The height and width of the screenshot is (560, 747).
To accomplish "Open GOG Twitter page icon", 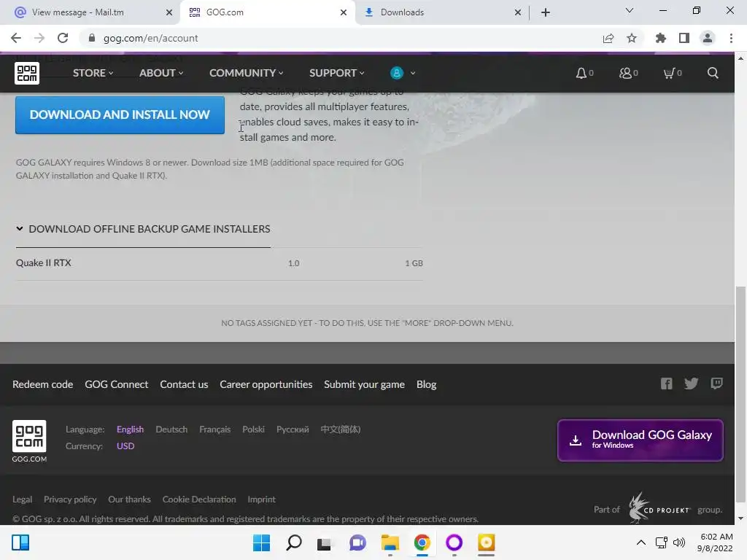I will pos(692,384).
